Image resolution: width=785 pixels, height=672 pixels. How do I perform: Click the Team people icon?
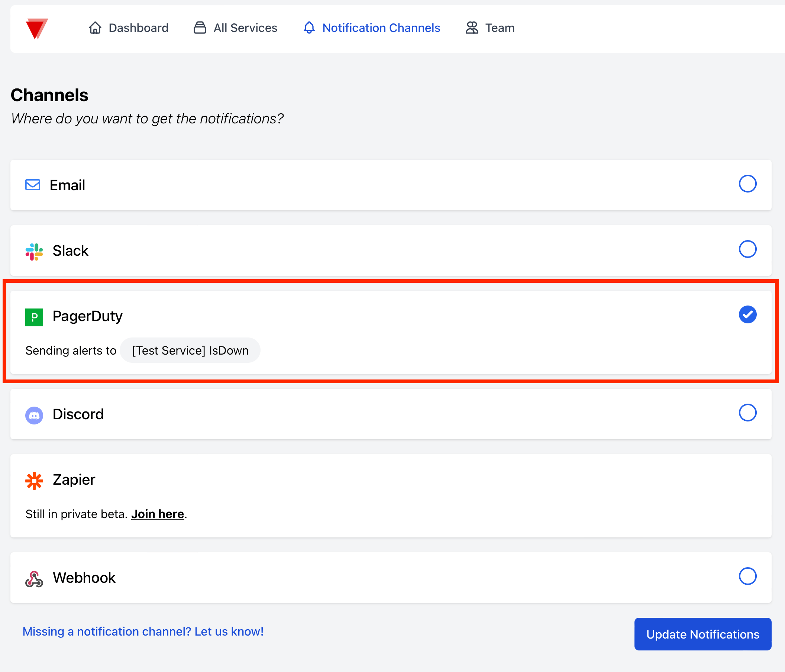472,28
